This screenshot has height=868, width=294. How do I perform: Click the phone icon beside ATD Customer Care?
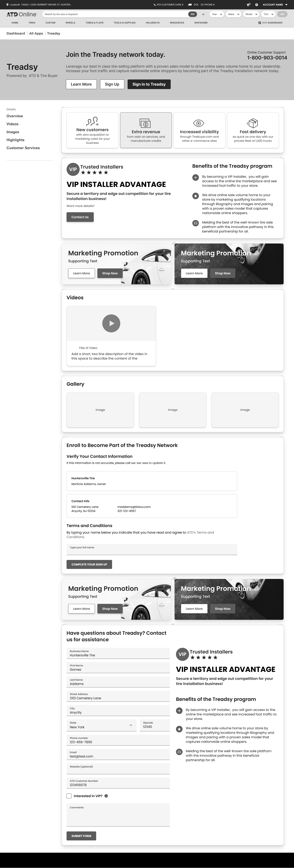pos(155,5)
